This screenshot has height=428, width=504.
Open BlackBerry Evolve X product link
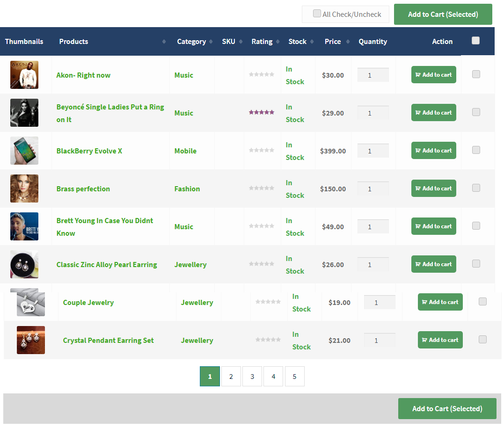89,151
